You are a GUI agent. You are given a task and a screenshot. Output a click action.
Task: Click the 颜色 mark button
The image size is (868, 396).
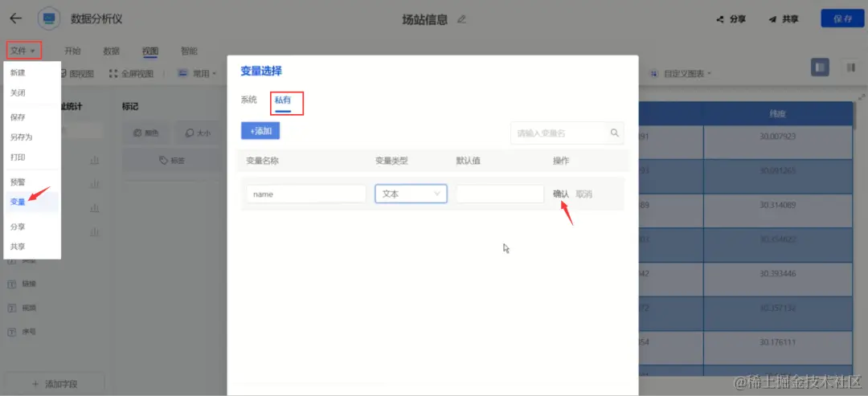coord(146,133)
